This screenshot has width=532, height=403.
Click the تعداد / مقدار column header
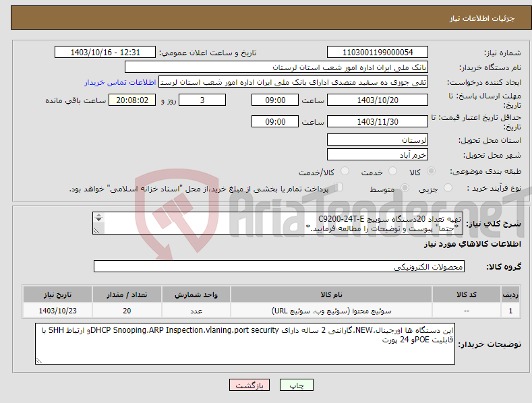coord(127,294)
